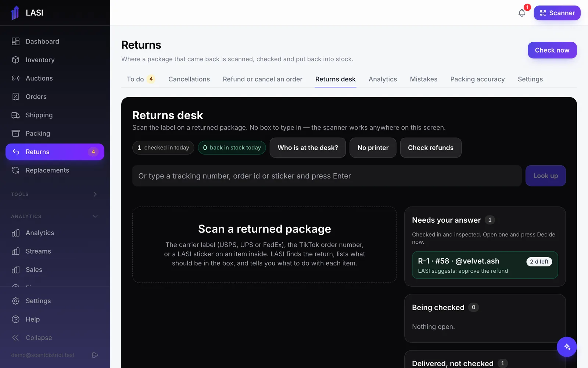This screenshot has height=368, width=588.
Task: Click the Help question mark icon
Action: pyautogui.click(x=15, y=319)
